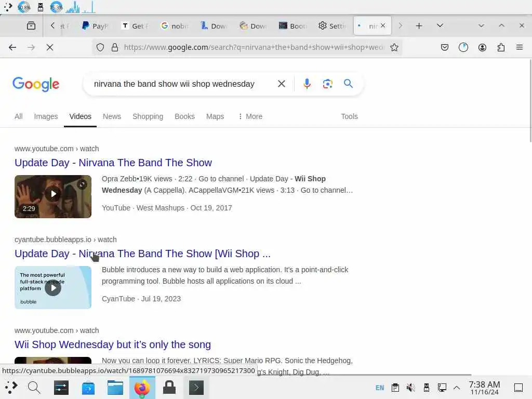Bookmark this page with the star
The width and height of the screenshot is (532, 399).
(x=394, y=47)
